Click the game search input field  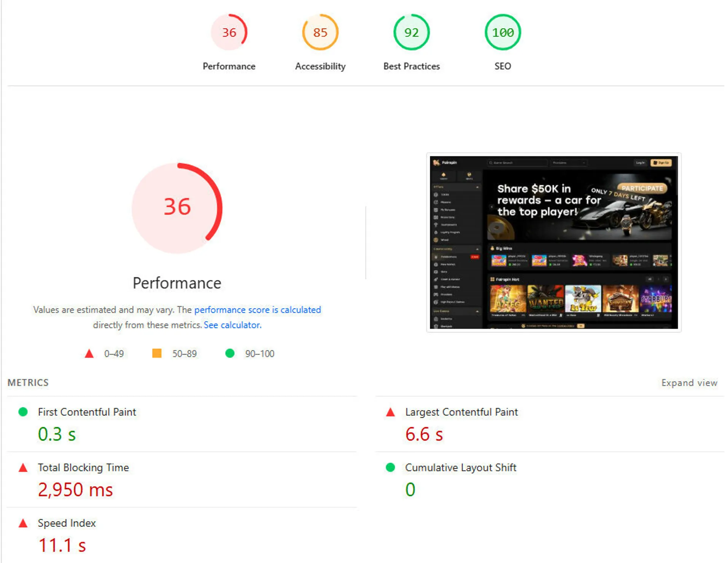coord(517,162)
